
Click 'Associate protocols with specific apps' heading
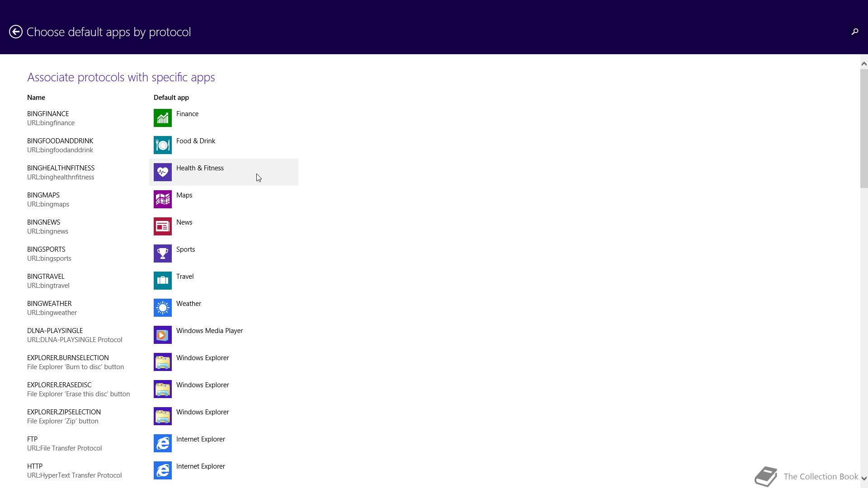(x=121, y=77)
